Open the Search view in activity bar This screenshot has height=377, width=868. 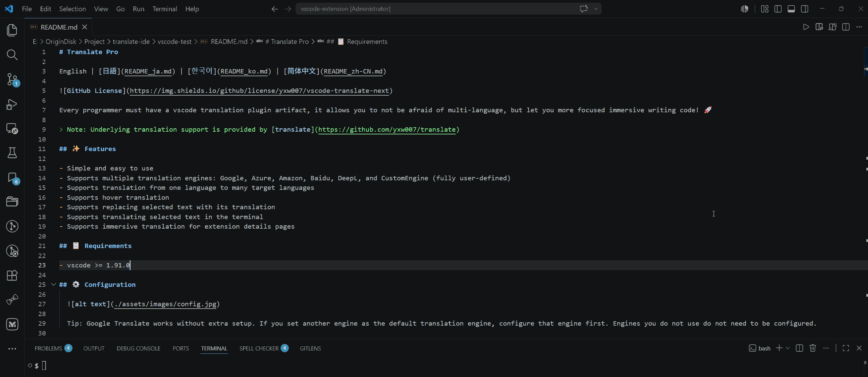click(12, 55)
